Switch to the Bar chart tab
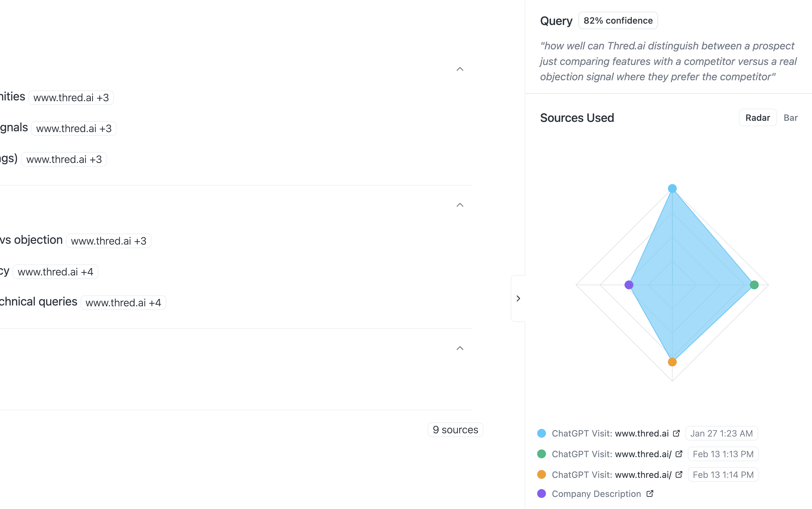 coord(791,118)
